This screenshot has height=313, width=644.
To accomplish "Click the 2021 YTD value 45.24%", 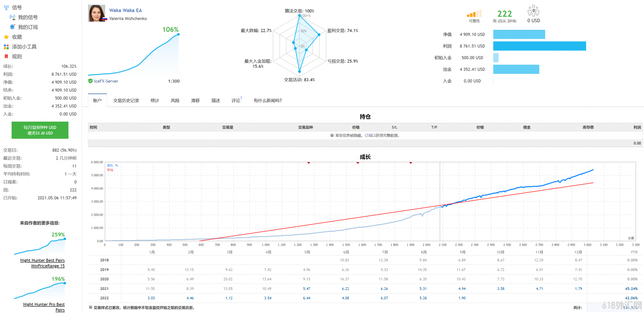I will 631,288.
